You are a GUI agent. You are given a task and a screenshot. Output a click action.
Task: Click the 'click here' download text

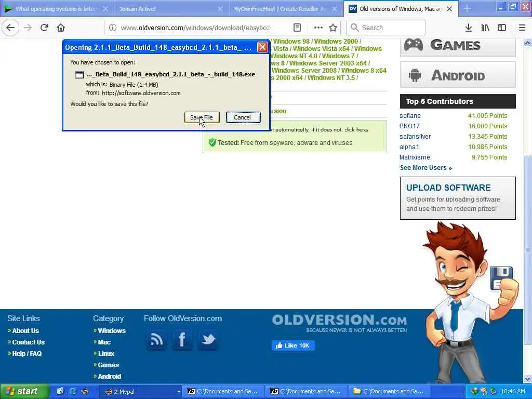[x=356, y=129]
